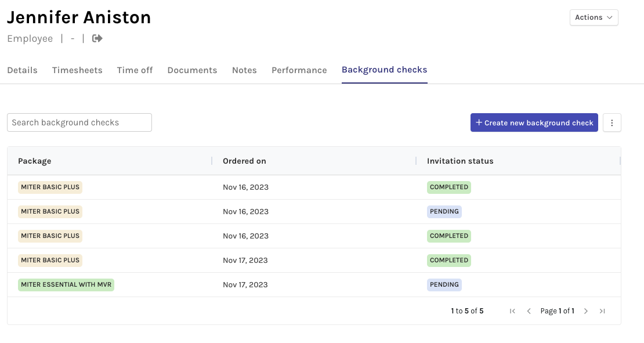The height and width of the screenshot is (343, 644).
Task: Open the Notes tab
Action: [x=244, y=70]
